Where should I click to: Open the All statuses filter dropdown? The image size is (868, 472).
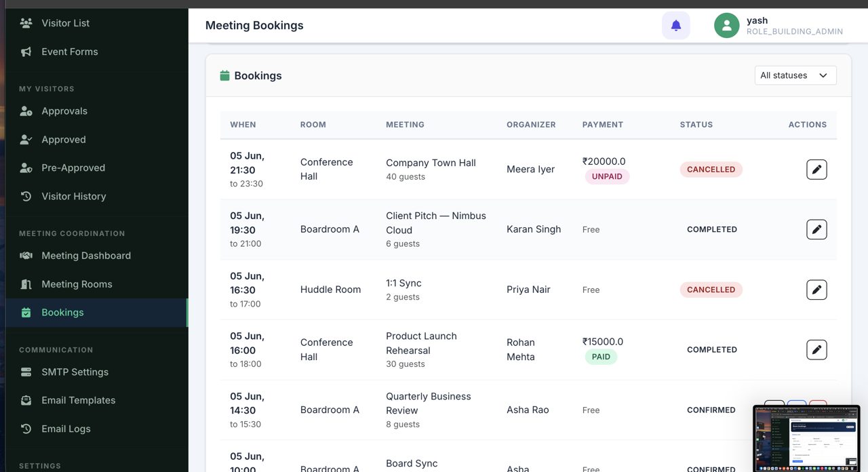point(795,75)
